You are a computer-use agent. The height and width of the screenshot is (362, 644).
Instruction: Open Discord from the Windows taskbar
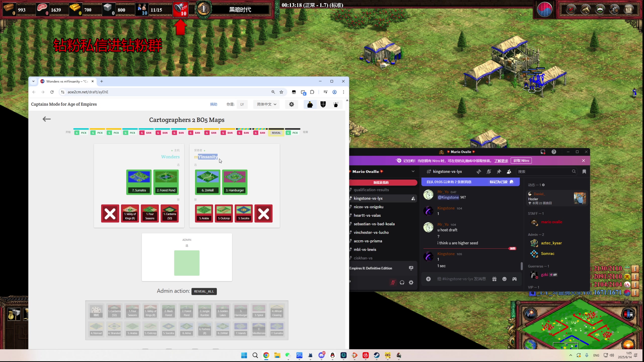pyautogui.click(x=321, y=355)
